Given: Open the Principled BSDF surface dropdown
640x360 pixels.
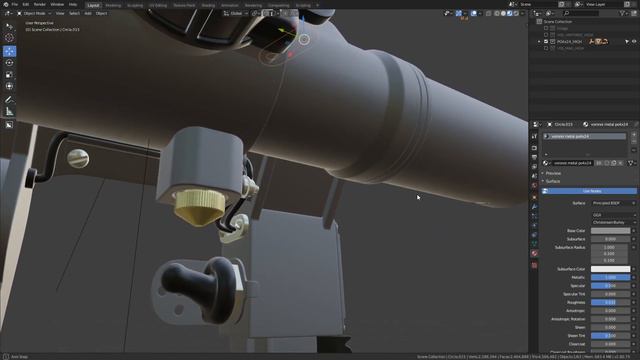Looking at the screenshot, I should pyautogui.click(x=614, y=203).
